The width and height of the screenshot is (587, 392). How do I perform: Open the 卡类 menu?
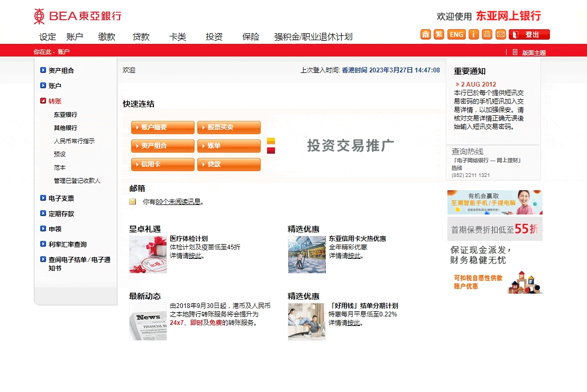pyautogui.click(x=178, y=36)
